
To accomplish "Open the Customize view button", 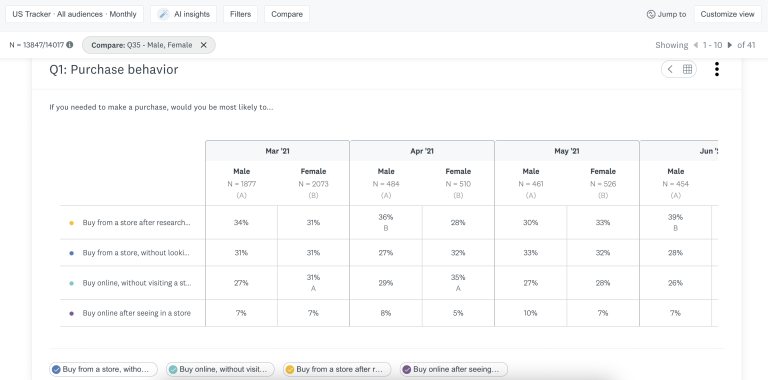I will [x=727, y=14].
